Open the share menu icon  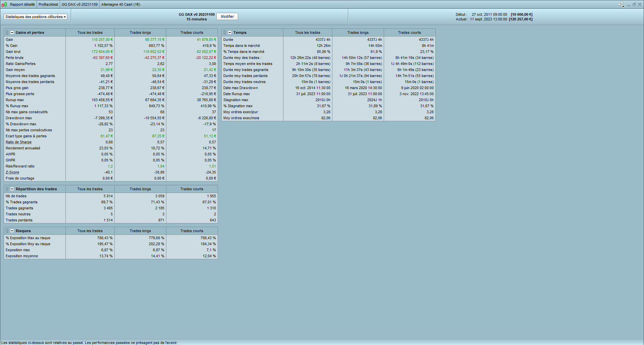[621, 4]
